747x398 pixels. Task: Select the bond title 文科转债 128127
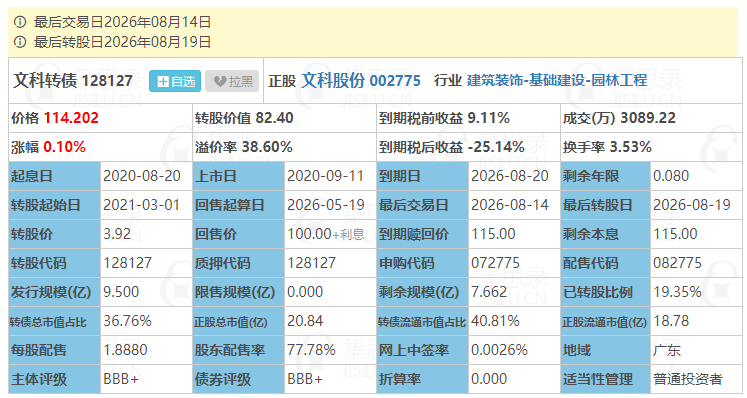point(73,81)
